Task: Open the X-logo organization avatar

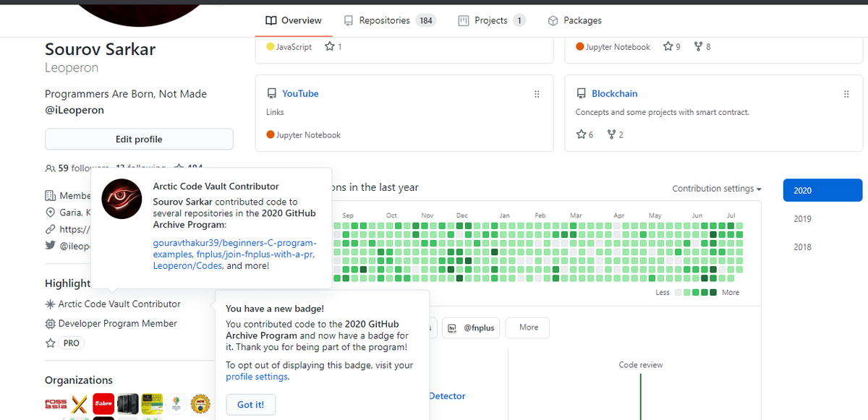Action: pos(80,404)
